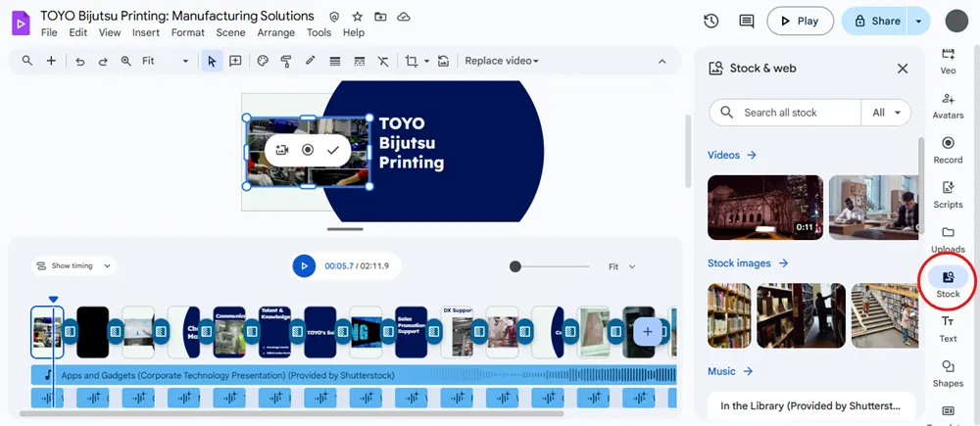Open the comments panel icon
This screenshot has height=426, width=980.
point(747,21)
